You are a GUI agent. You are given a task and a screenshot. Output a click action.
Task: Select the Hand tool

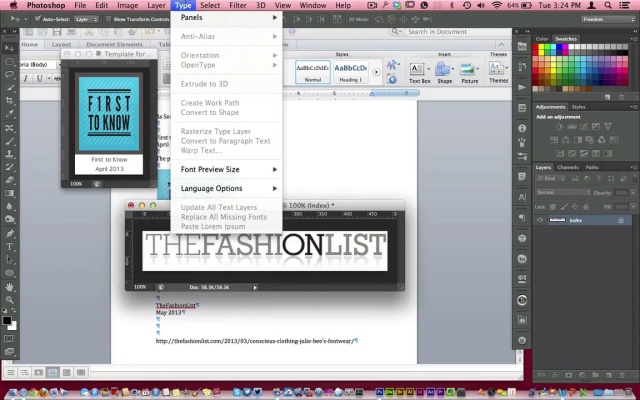click(x=9, y=287)
